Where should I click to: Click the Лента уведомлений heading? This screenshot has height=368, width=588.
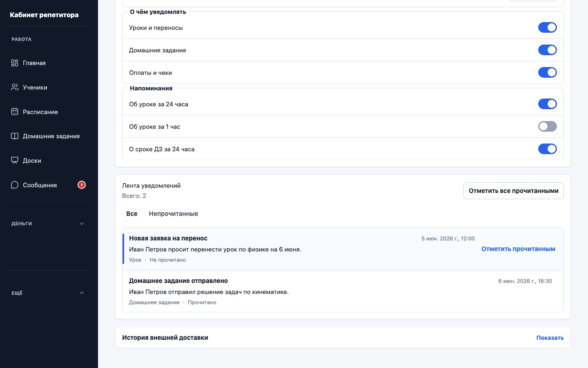[151, 186]
